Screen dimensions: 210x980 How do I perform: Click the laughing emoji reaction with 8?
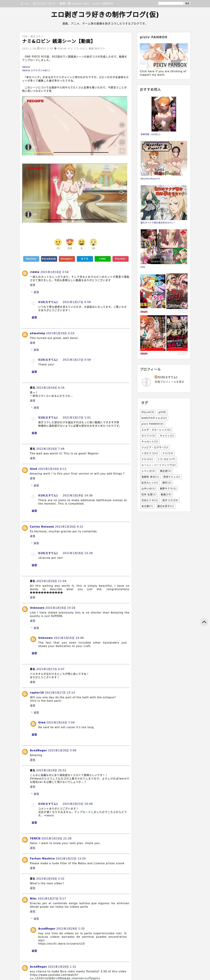pos(82,242)
